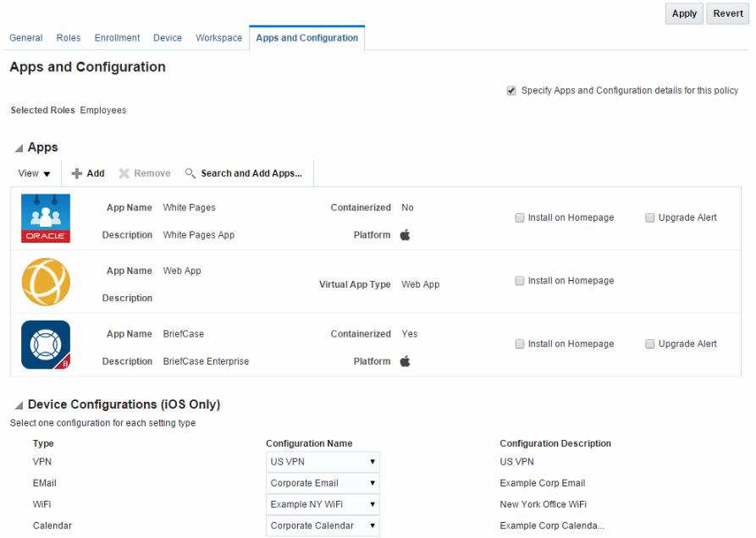
Task: Open the Corporate Calendar dropdown
Action: 323,525
